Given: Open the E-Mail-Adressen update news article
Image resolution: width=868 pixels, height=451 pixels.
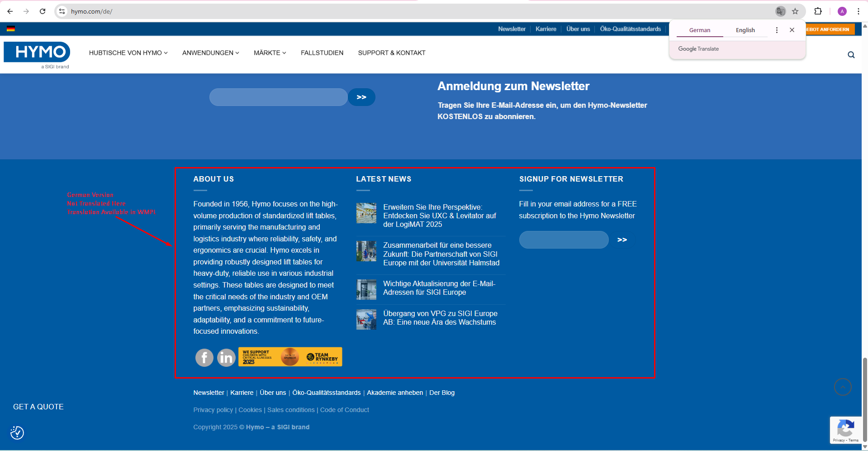Looking at the screenshot, I should point(439,288).
